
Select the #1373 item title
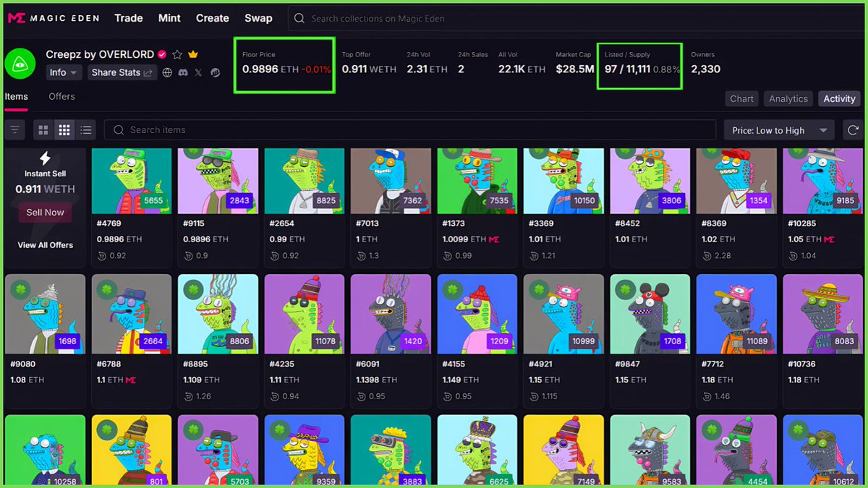(x=454, y=223)
